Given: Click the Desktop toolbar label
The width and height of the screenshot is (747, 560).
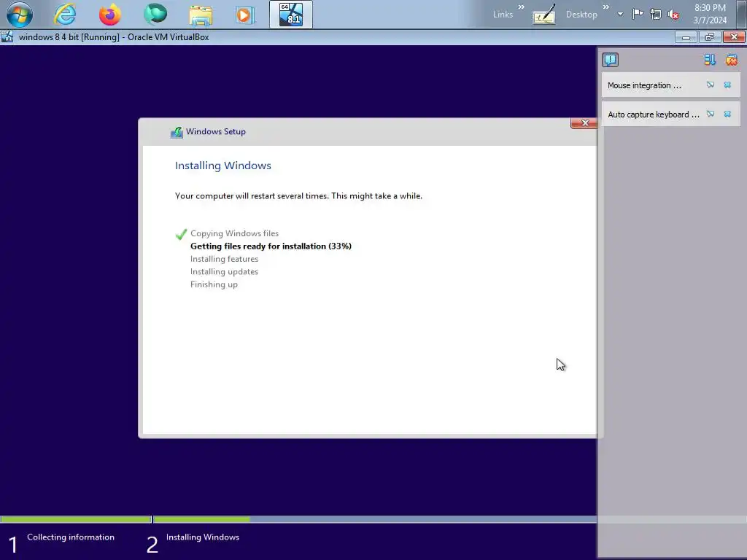Looking at the screenshot, I should point(581,15).
